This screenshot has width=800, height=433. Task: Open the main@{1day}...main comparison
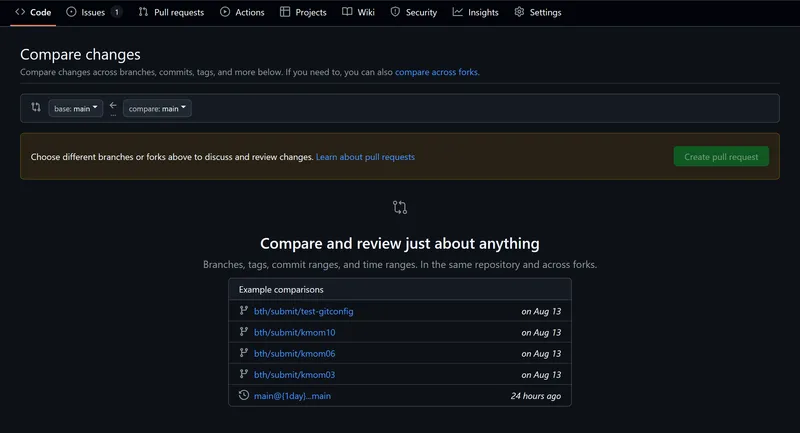[x=292, y=396]
